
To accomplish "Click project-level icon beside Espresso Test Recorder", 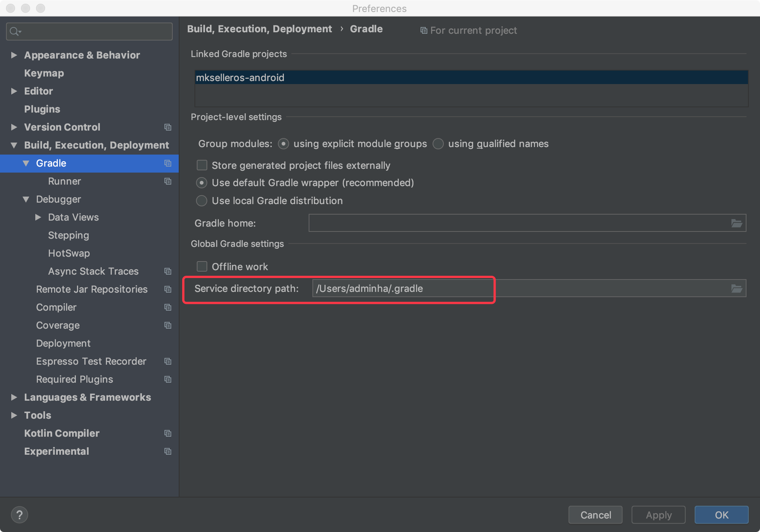I will tap(168, 361).
